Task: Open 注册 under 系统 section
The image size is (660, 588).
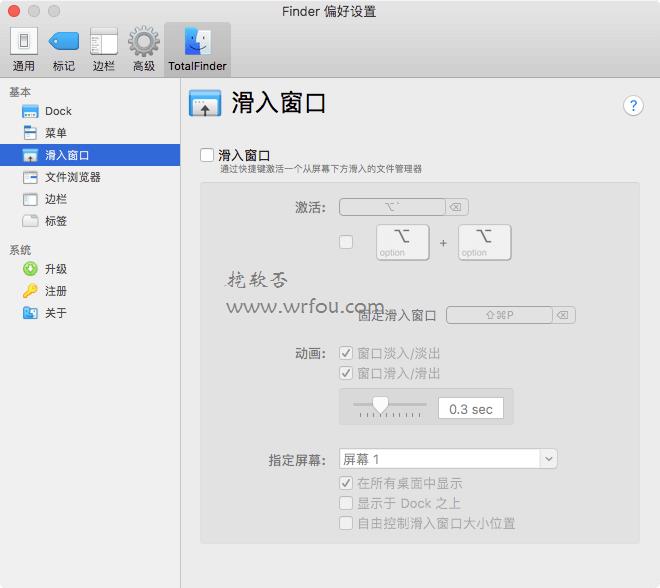Action: click(x=90, y=291)
